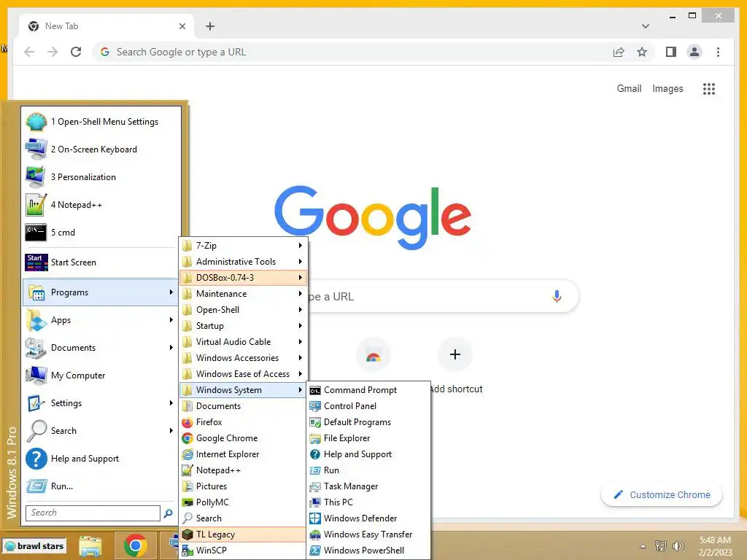Toggle Chrome side panel icon
The width and height of the screenshot is (747, 560).
coord(671,52)
